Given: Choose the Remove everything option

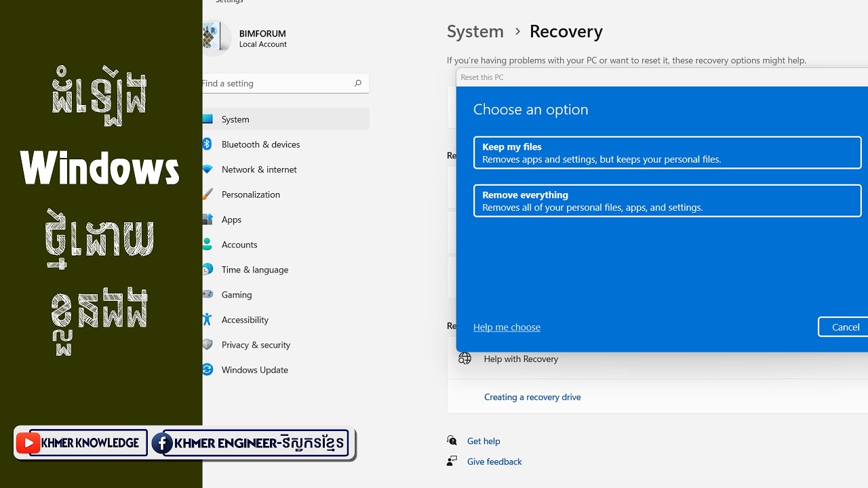Looking at the screenshot, I should coord(667,201).
